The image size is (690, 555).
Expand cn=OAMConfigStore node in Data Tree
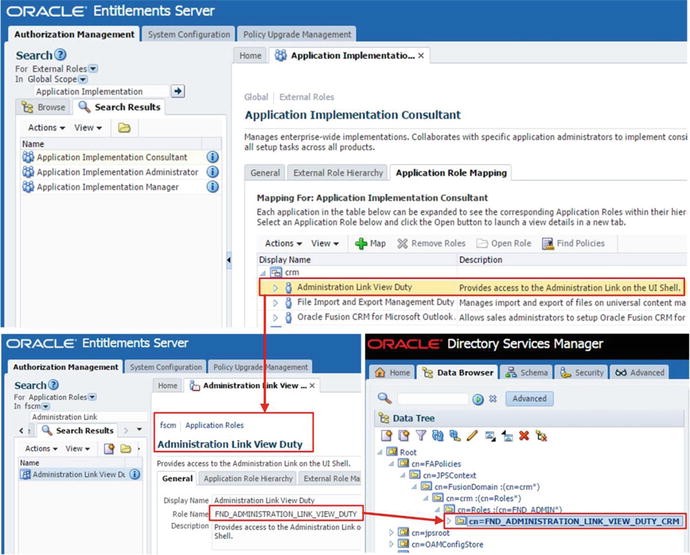[391, 544]
